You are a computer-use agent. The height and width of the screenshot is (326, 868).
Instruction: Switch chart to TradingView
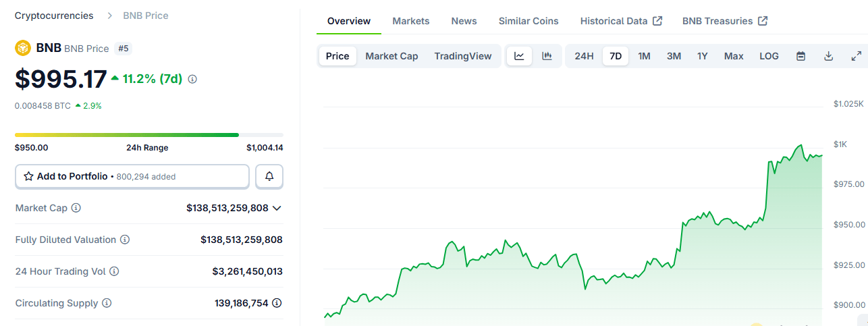pos(463,56)
